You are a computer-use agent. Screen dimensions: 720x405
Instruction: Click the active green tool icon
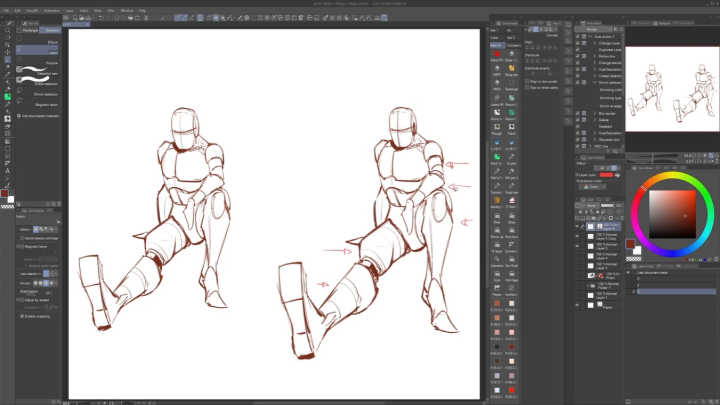[8, 97]
